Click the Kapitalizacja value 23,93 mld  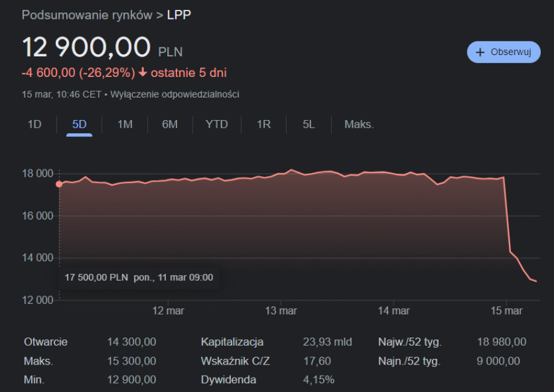coord(327,341)
